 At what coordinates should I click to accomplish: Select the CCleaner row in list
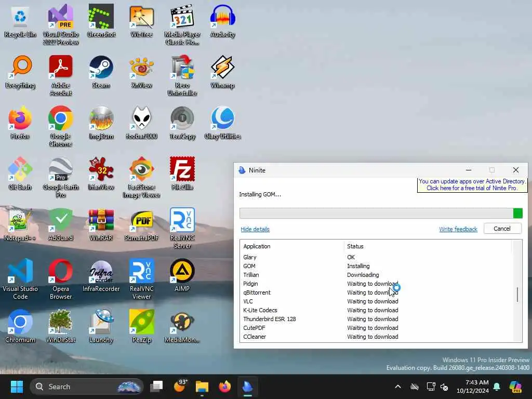pyautogui.click(x=377, y=337)
